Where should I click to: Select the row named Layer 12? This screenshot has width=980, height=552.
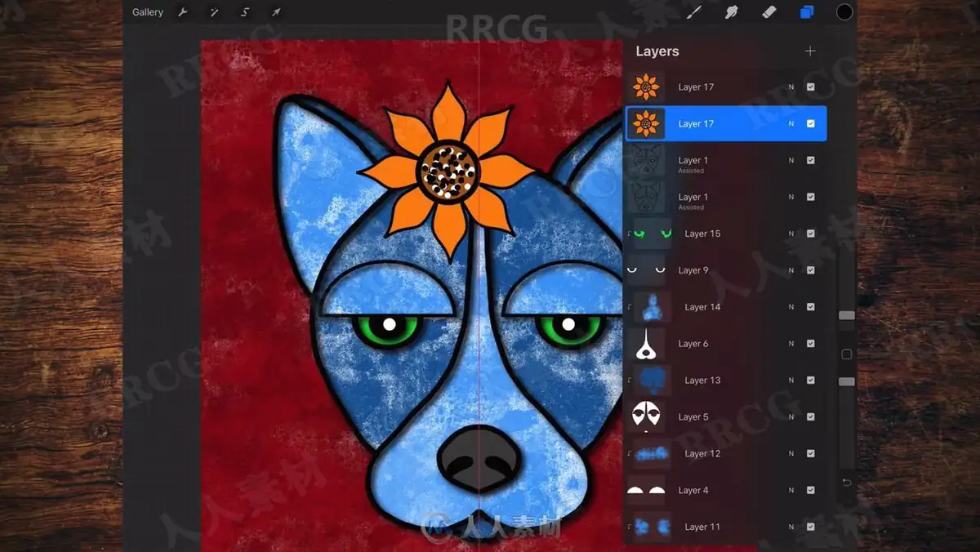(726, 454)
